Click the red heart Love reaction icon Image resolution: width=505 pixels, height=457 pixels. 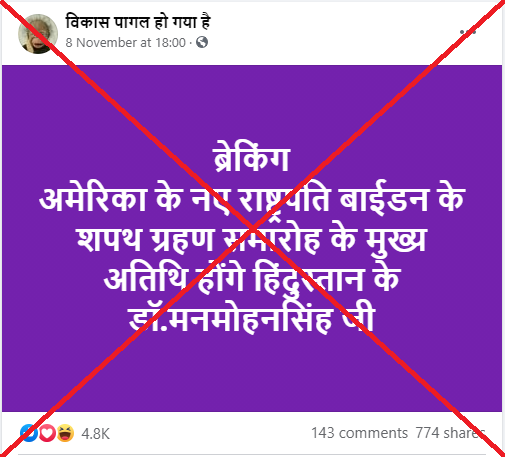tap(47, 433)
